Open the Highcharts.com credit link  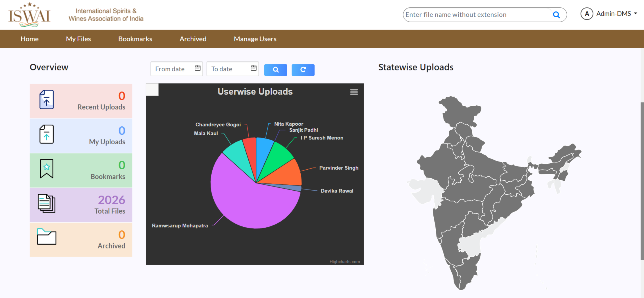345,262
